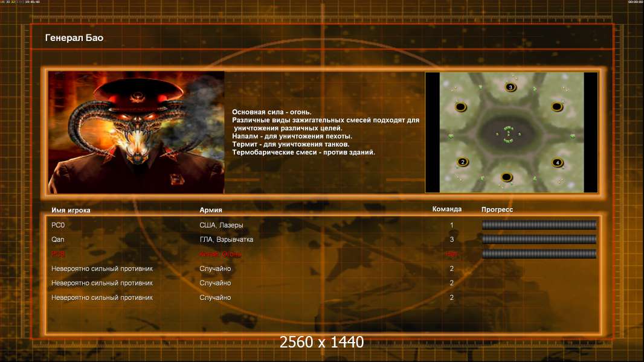Click empty start slot between positions 3 and 2
Viewport: 644px width, 362px height.
(461, 107)
